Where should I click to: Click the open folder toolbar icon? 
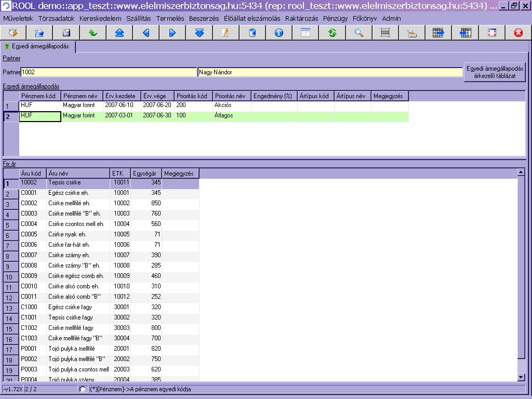point(40,33)
